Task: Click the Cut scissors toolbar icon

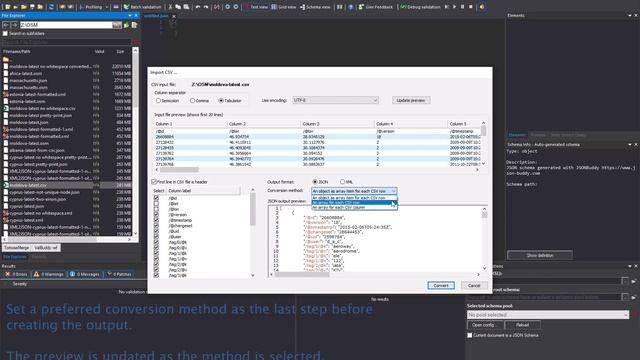Action: [170, 7]
